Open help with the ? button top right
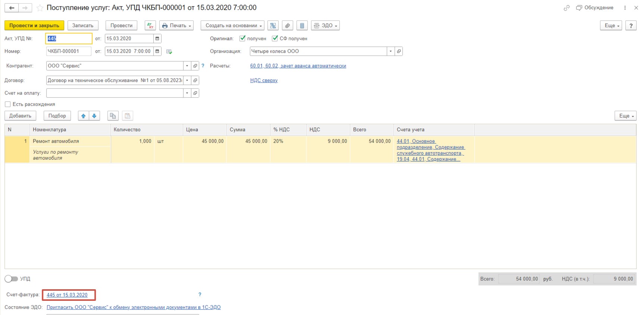The height and width of the screenshot is (315, 644). click(631, 25)
